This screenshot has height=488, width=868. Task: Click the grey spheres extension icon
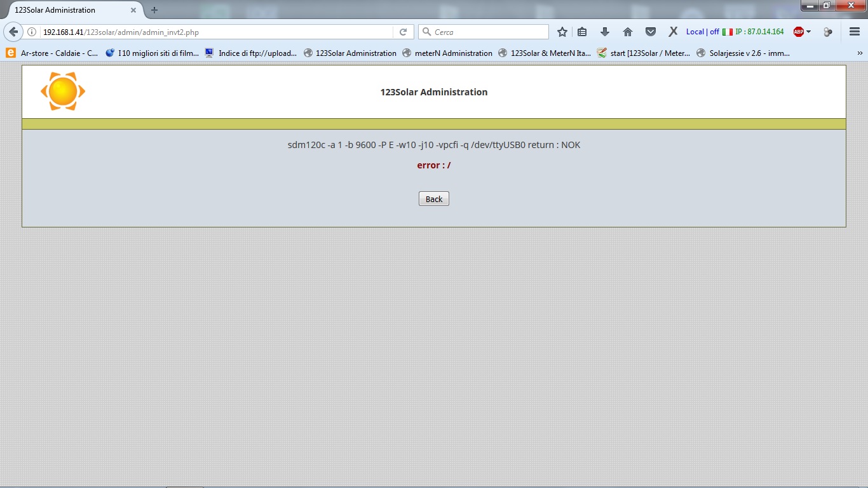828,32
